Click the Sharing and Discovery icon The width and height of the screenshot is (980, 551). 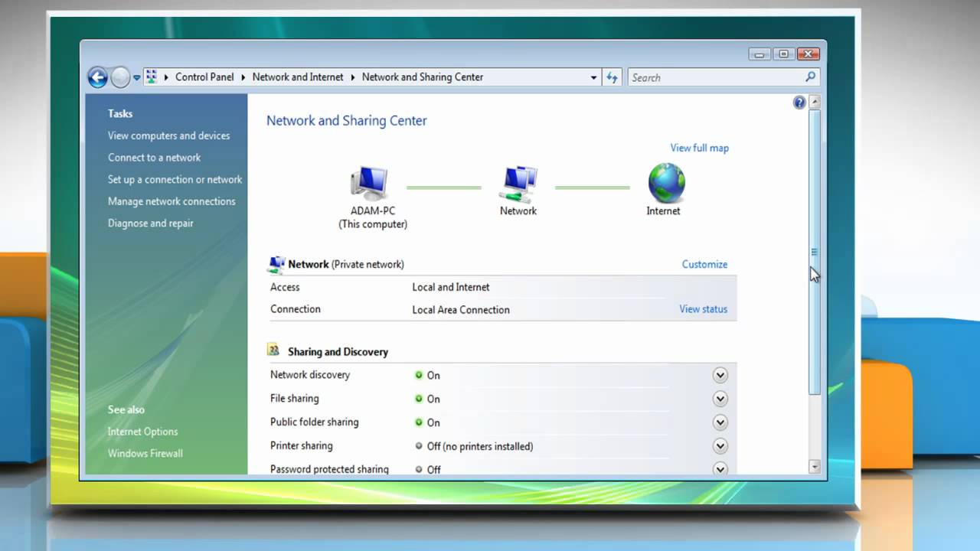tap(273, 350)
